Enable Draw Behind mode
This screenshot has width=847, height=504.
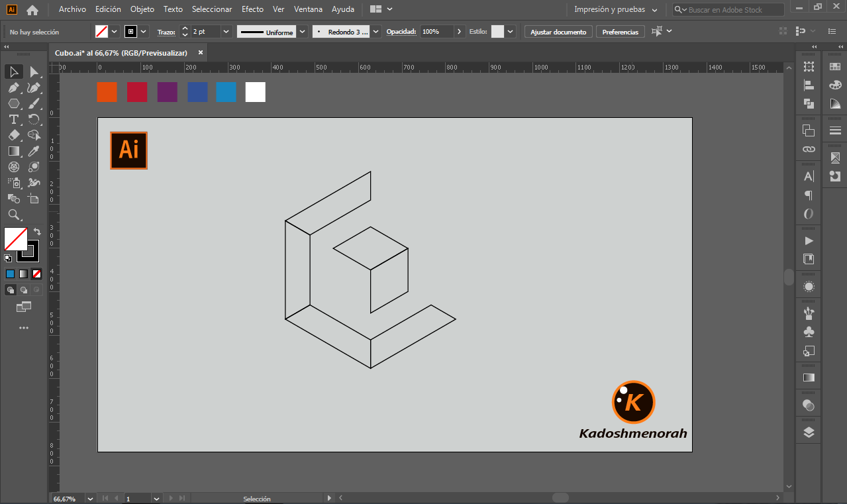coord(24,289)
